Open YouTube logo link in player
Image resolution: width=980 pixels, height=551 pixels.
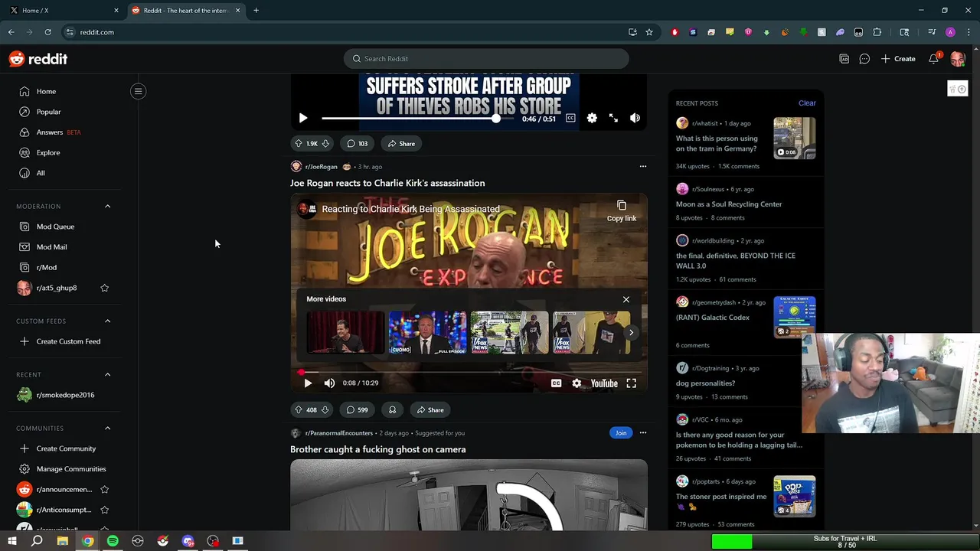click(604, 383)
